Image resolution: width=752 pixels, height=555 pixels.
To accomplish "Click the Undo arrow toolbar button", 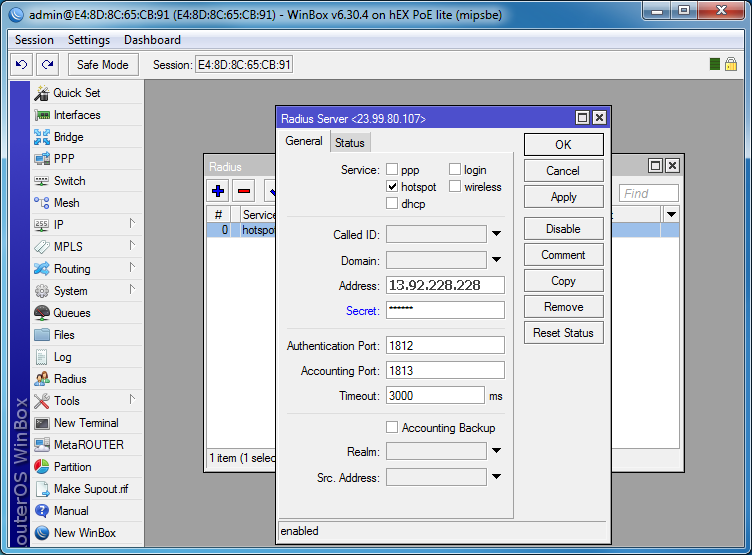I will click(22, 64).
